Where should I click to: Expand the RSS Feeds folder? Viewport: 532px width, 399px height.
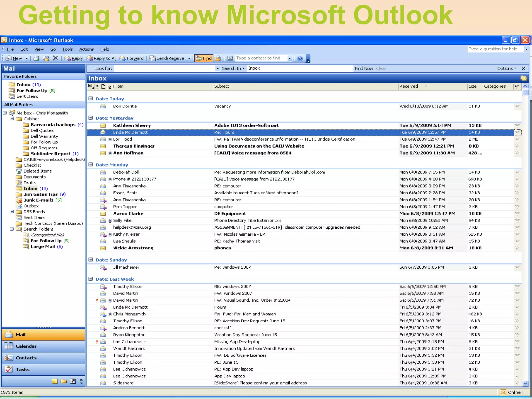coord(12,212)
